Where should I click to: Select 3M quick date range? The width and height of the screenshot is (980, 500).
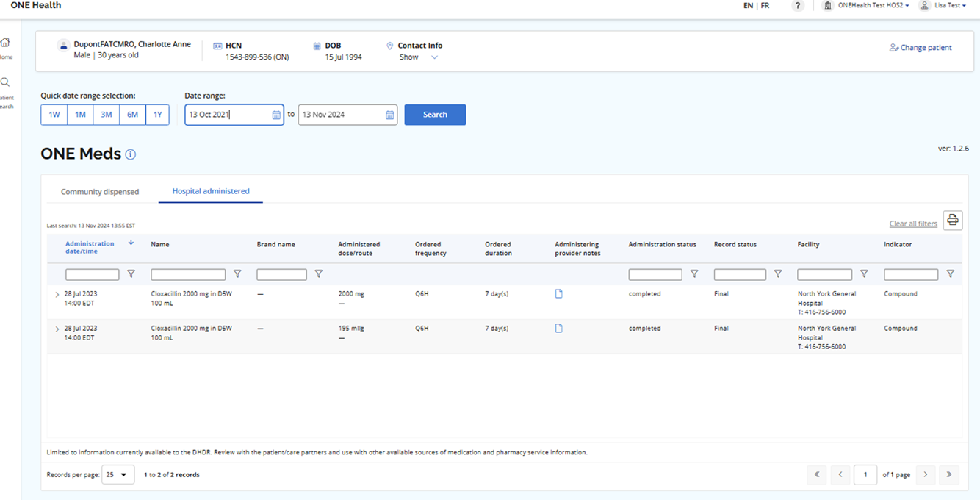pyautogui.click(x=107, y=115)
